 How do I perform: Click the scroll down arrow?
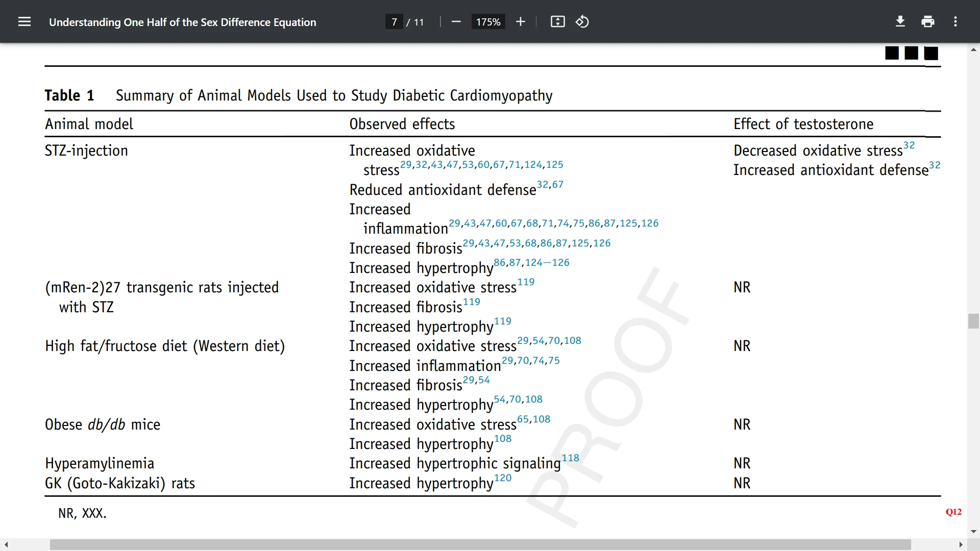[x=973, y=532]
